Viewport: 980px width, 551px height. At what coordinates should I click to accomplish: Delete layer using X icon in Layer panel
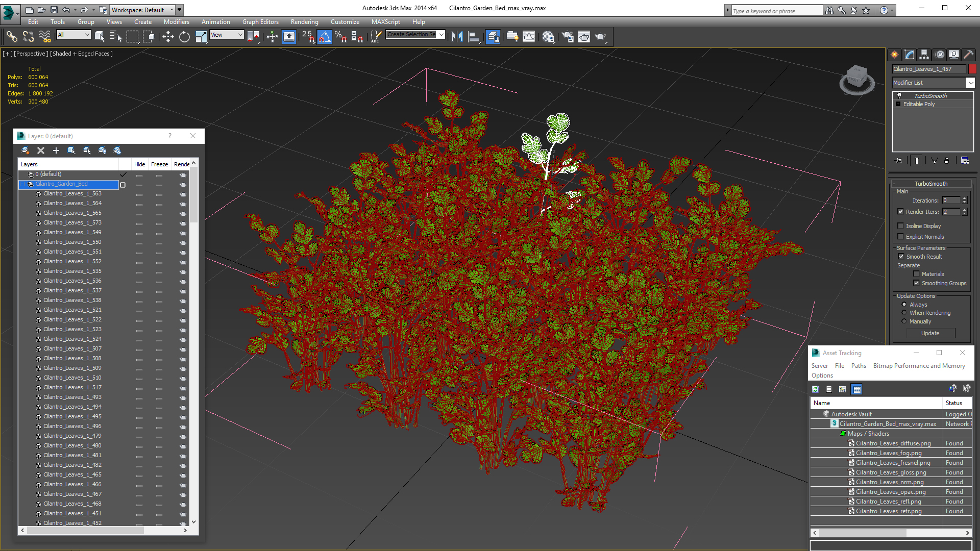pyautogui.click(x=41, y=151)
